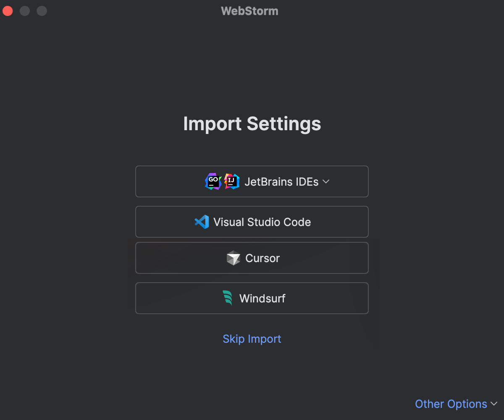This screenshot has height=420, width=504.
Task: Click the Visual Studio Code icon
Action: click(x=203, y=222)
